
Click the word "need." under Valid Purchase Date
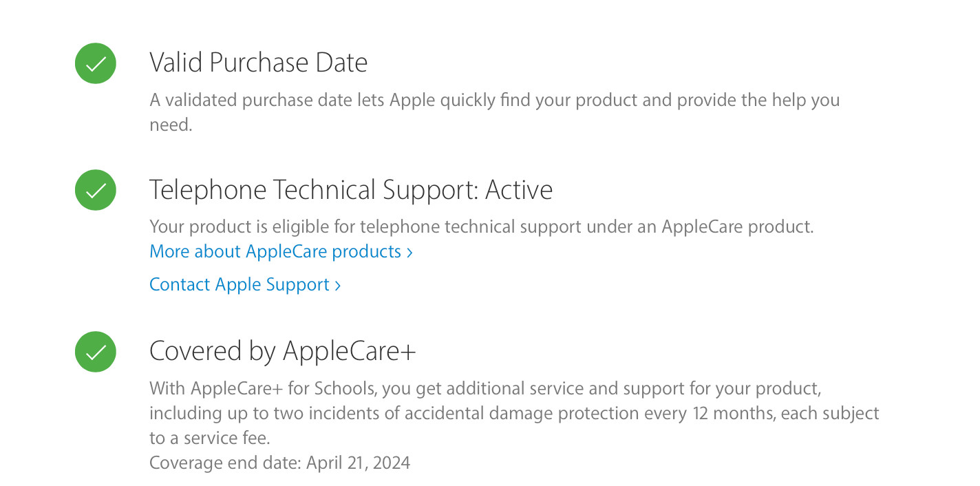pos(171,125)
